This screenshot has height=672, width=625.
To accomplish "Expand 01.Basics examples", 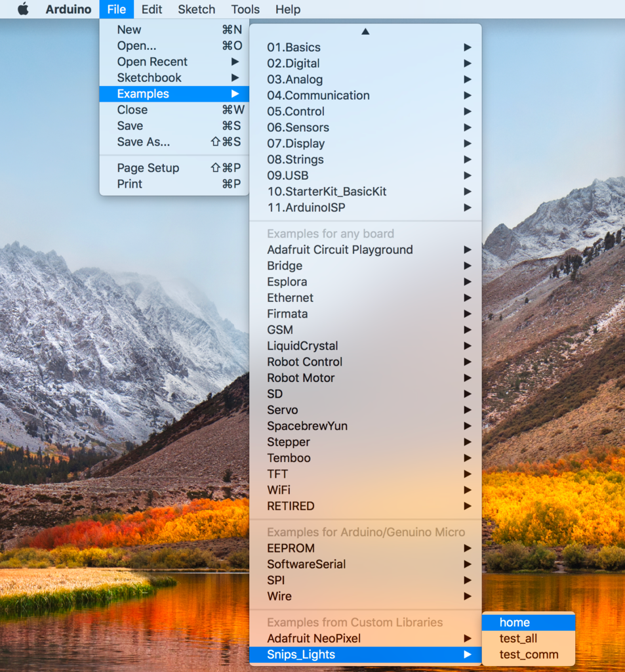I will (365, 47).
